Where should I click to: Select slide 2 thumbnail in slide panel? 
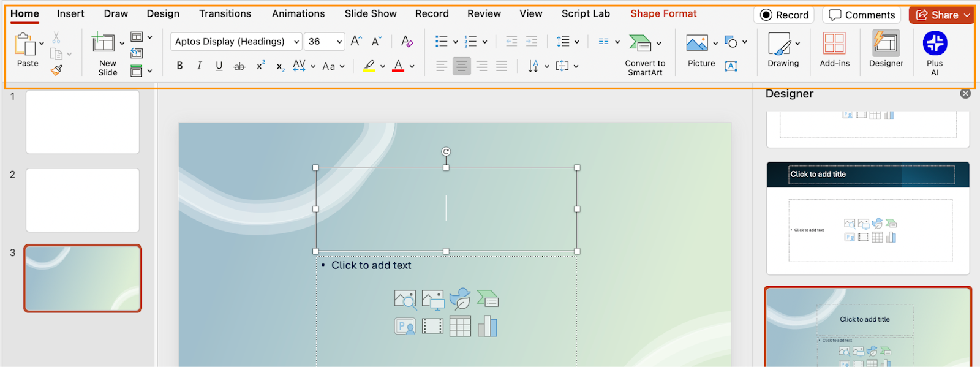(x=83, y=200)
